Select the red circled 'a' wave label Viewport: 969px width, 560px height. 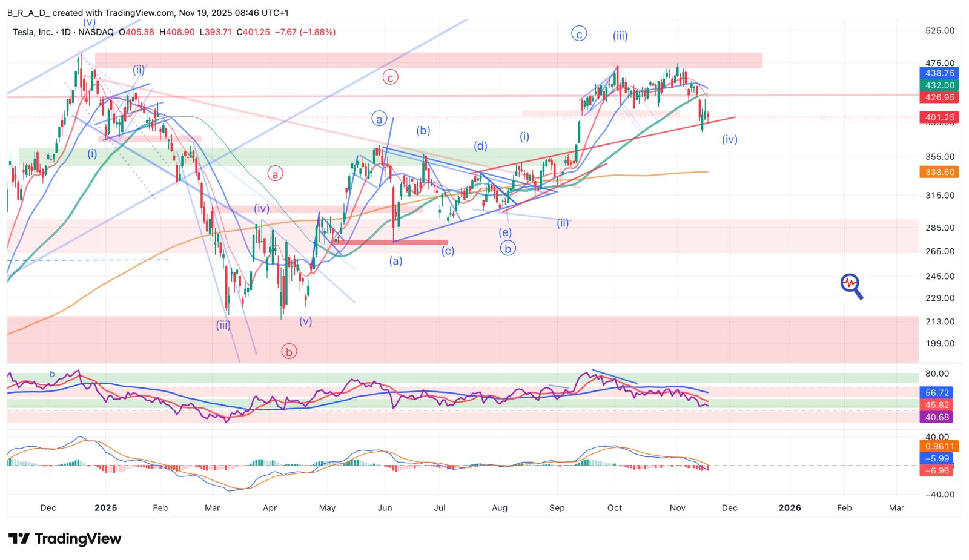[275, 174]
